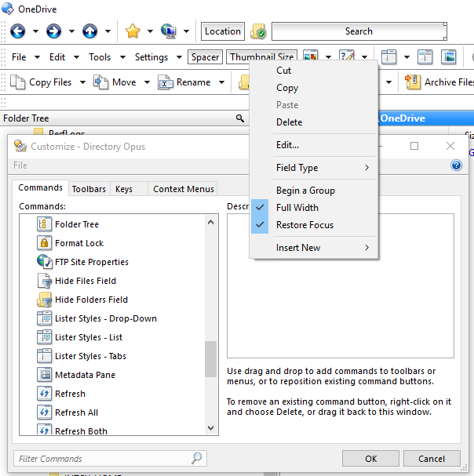Click the commands list scroll-up arrow
This screenshot has width=474, height=476.
point(210,222)
